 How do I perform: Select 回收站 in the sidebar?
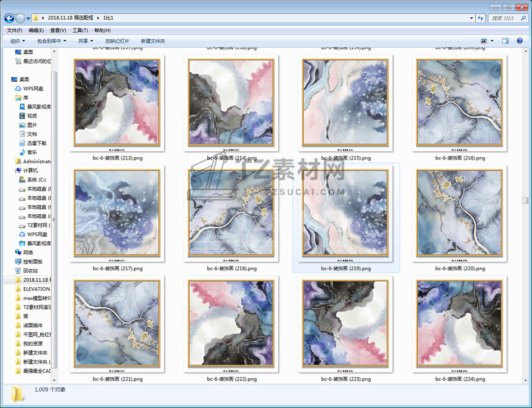pos(26,271)
